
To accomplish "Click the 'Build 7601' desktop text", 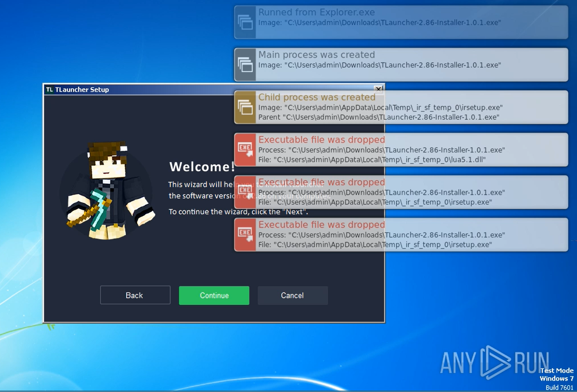I will [x=560, y=387].
